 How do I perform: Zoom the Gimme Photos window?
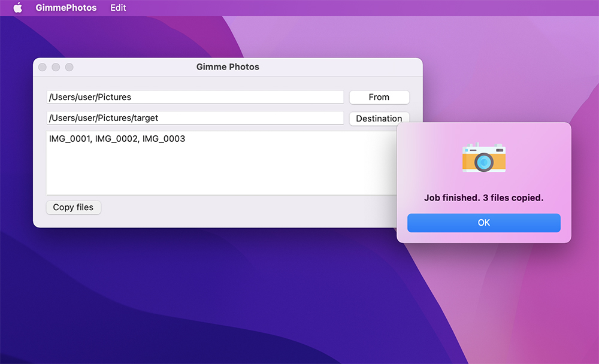69,67
